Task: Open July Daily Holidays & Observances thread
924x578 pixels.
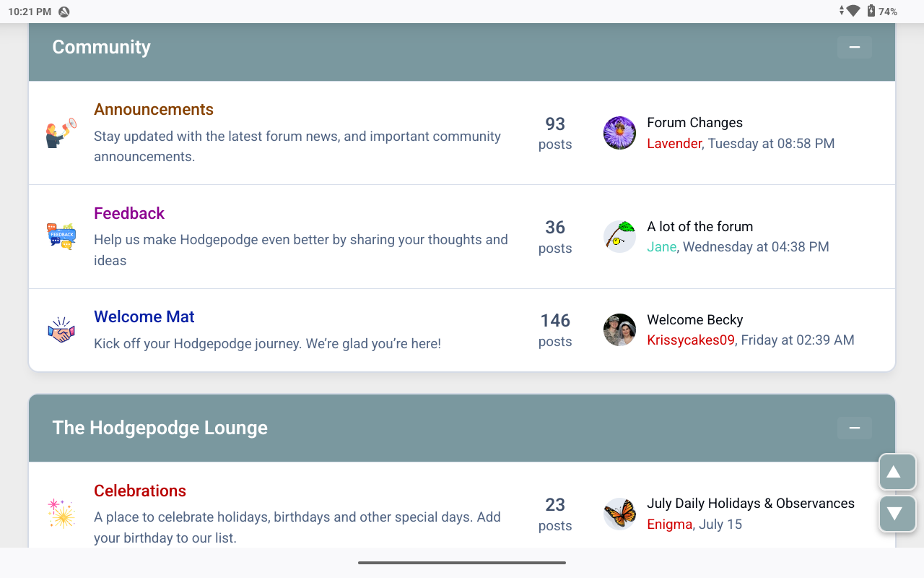Action: click(750, 504)
